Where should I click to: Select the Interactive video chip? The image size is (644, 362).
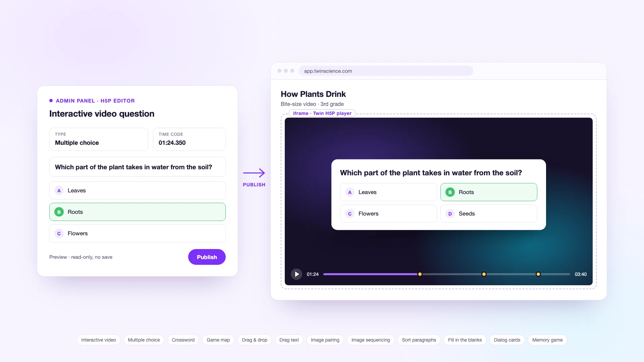(x=99, y=340)
